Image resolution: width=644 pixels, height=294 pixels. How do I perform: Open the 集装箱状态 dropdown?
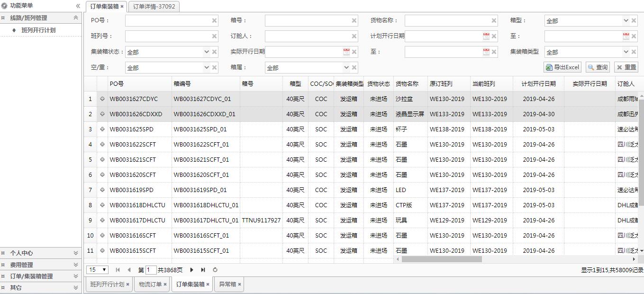pos(206,52)
